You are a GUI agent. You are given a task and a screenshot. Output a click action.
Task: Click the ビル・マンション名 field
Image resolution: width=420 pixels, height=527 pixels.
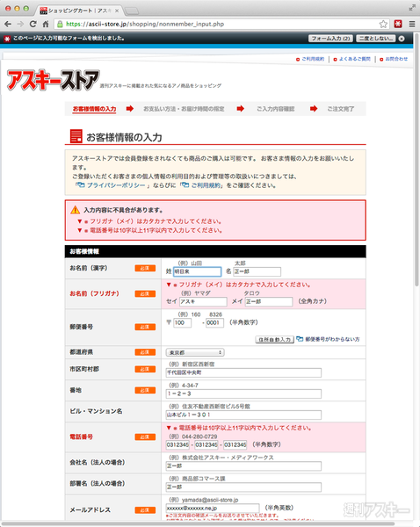pos(243,415)
